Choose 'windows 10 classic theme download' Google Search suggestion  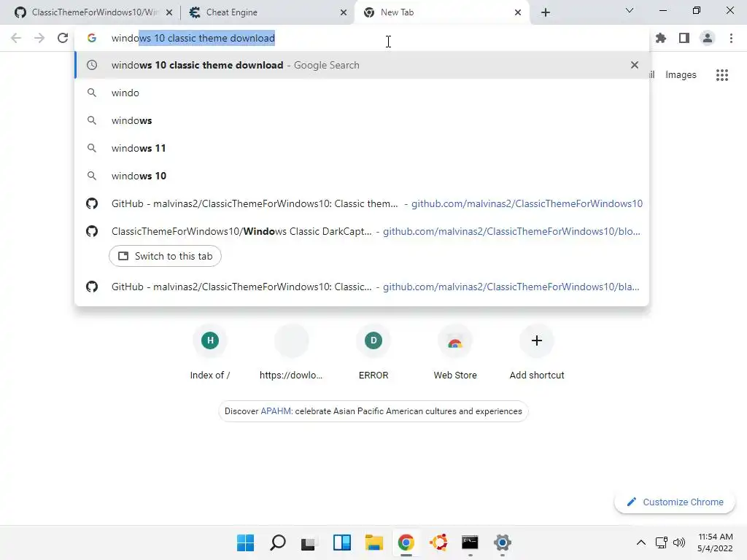pos(362,65)
